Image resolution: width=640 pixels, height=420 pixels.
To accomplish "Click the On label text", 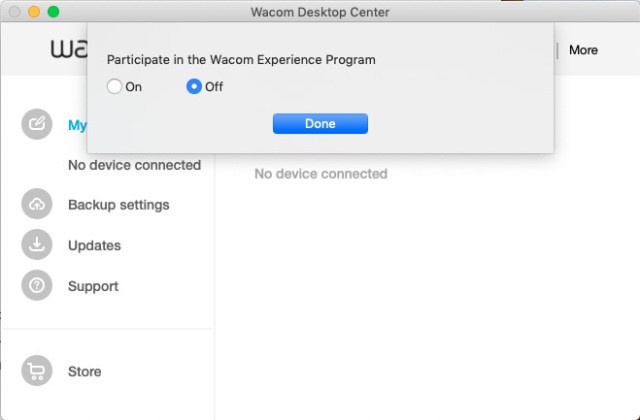I will click(133, 87).
